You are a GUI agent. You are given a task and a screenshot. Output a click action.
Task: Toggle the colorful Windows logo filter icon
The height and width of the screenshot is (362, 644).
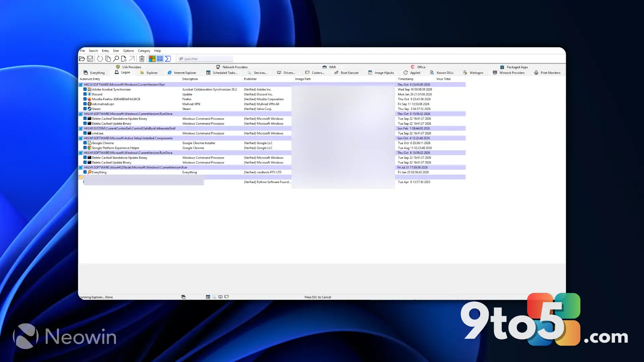coord(152,59)
